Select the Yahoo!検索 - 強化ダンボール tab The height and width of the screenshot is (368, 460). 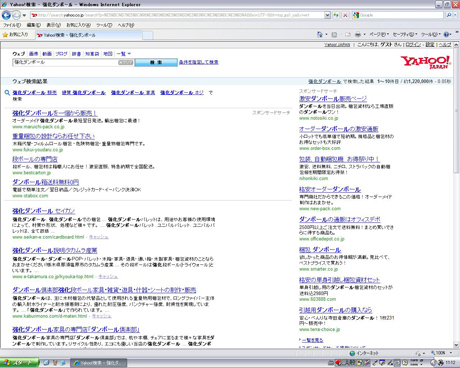[x=88, y=35]
